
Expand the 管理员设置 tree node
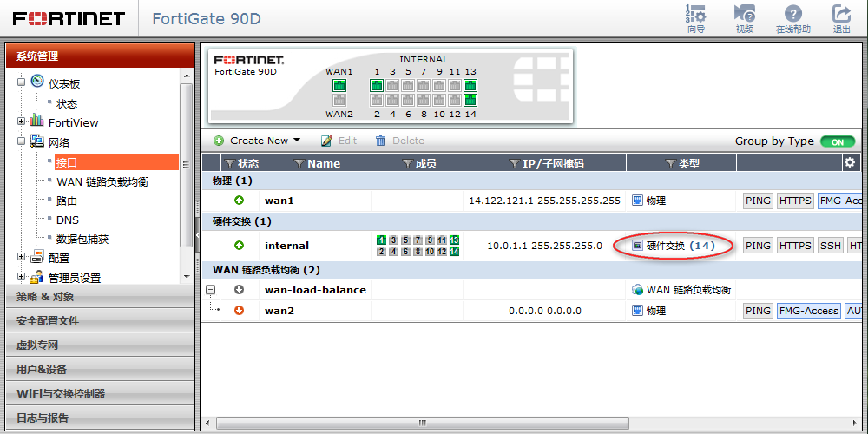click(22, 276)
